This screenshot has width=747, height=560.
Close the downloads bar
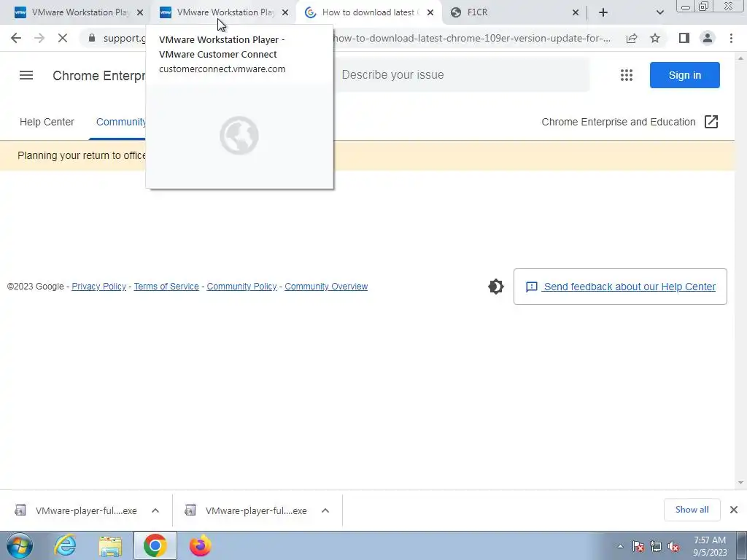[x=734, y=510]
